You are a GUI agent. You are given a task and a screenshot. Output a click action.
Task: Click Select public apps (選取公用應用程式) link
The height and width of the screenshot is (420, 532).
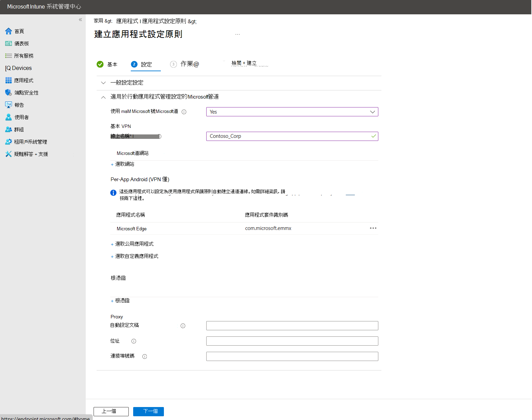(132, 244)
